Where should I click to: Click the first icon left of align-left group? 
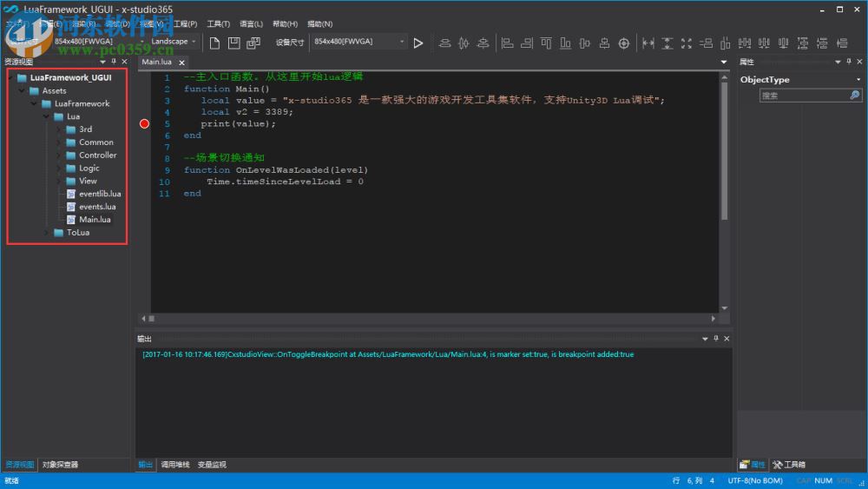tap(483, 43)
